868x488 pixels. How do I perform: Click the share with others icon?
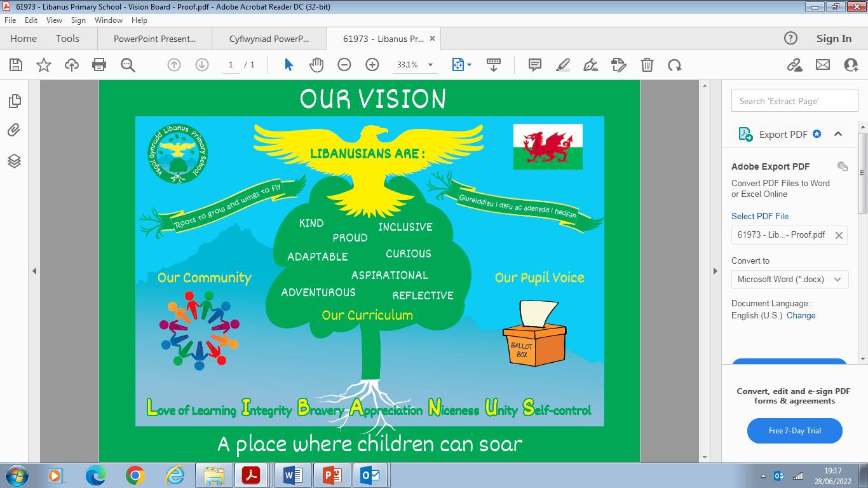851,65
